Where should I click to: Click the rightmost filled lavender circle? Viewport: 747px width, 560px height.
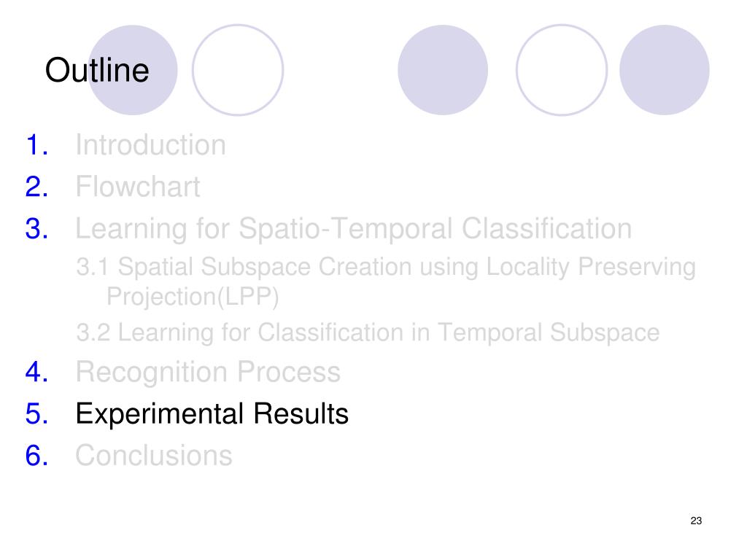pos(665,70)
